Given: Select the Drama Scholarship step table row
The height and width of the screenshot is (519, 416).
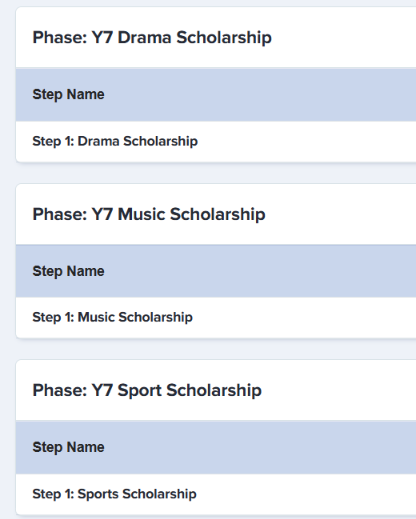Looking at the screenshot, I should tap(216, 142).
